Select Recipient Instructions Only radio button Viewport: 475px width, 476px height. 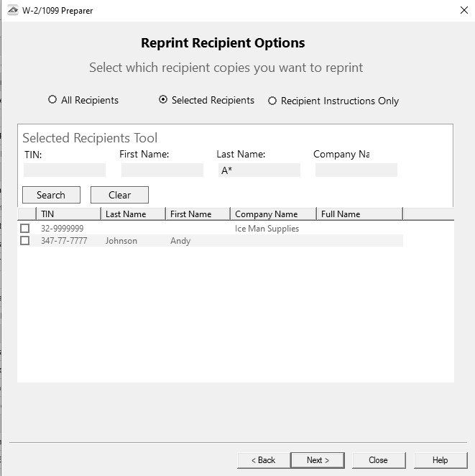click(272, 101)
